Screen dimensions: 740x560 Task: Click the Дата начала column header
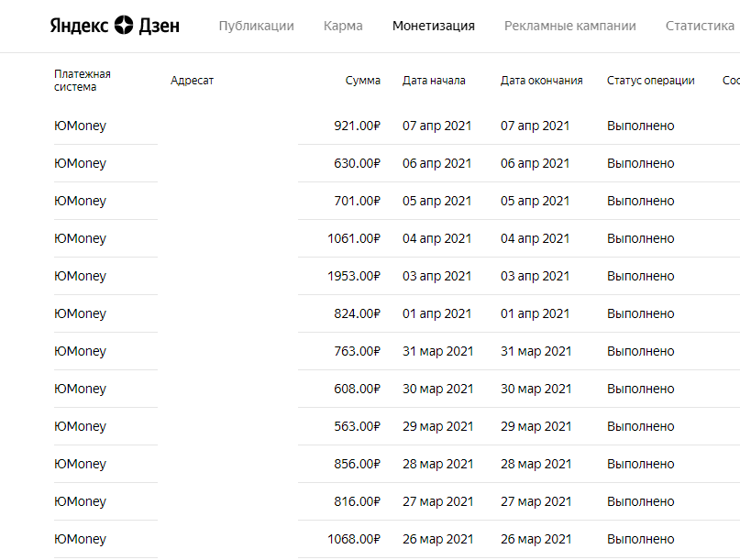click(434, 81)
